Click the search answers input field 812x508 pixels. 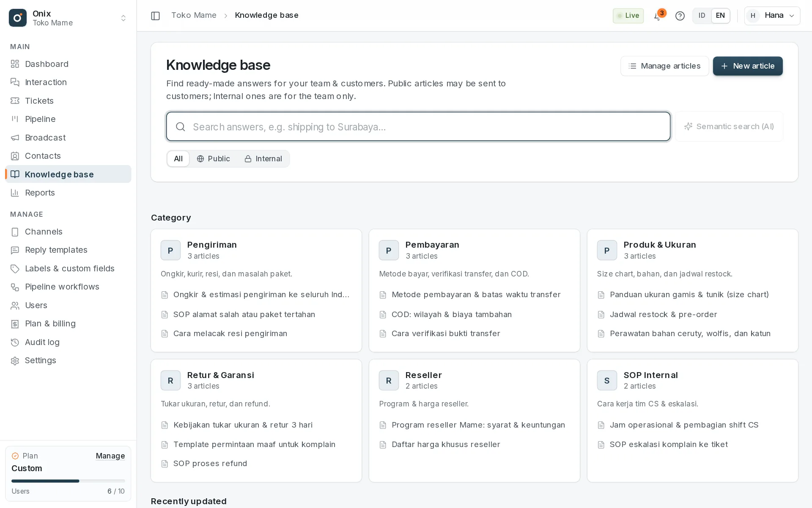pyautogui.click(x=418, y=127)
